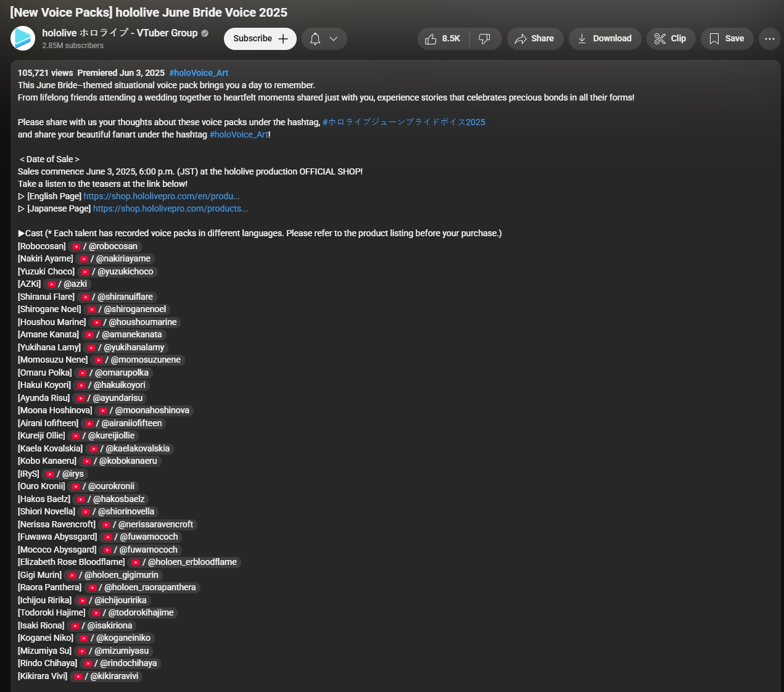Open @azki channel chip
The width and height of the screenshot is (784, 692).
pyautogui.click(x=67, y=284)
